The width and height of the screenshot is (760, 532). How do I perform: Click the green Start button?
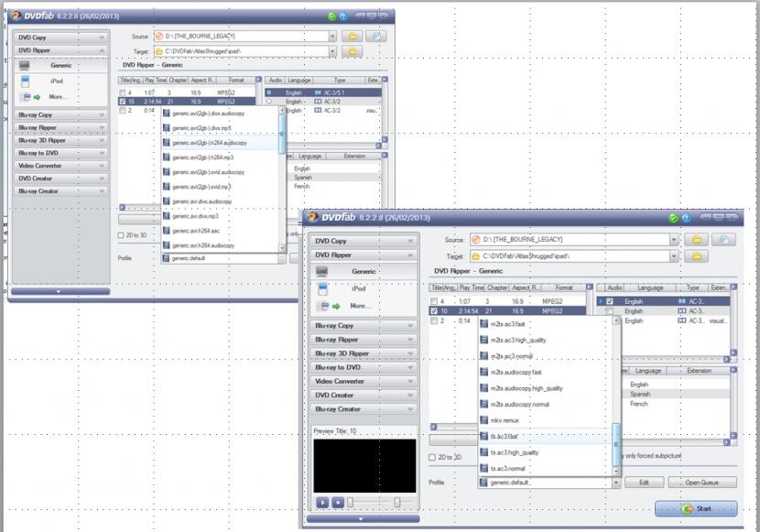click(696, 509)
